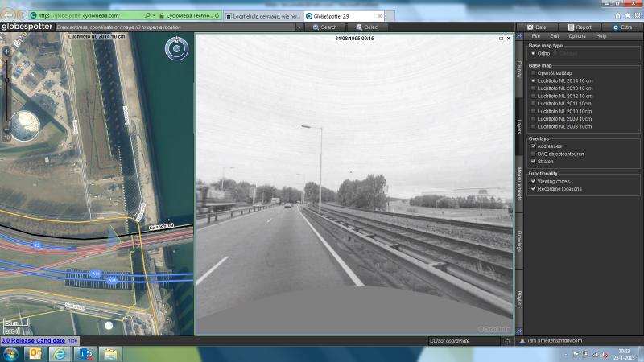Click the map zoom in plus button

point(6,51)
